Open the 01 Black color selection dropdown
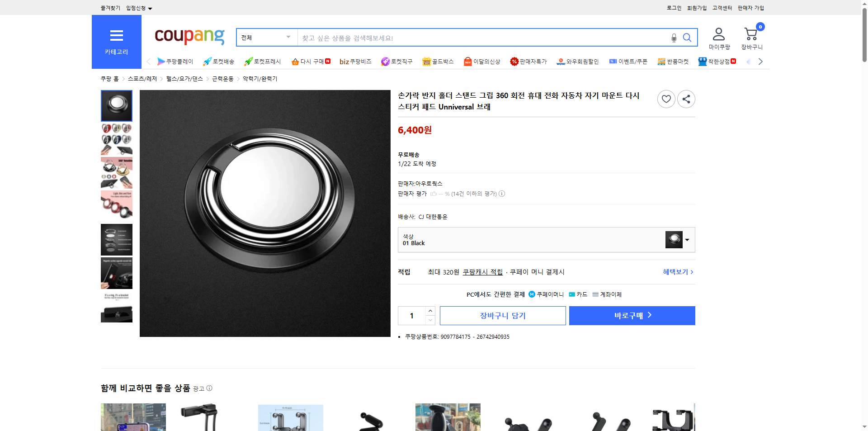 pyautogui.click(x=686, y=240)
